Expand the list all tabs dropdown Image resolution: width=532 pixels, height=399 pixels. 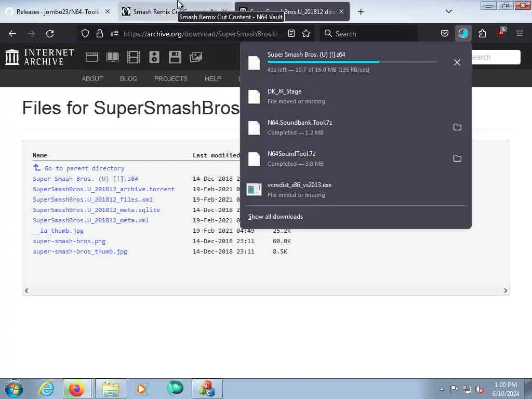tap(448, 11)
